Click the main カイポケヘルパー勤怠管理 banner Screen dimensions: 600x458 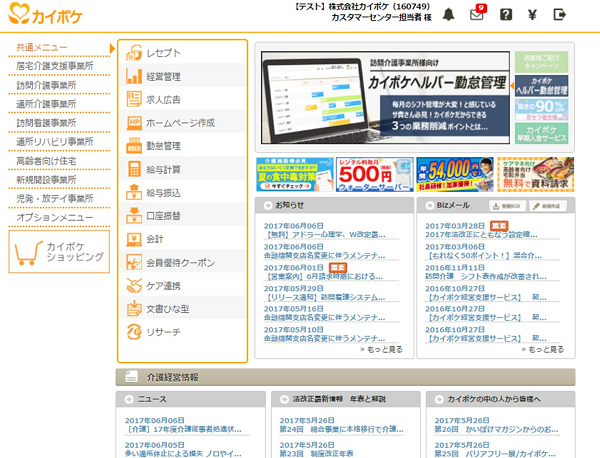click(385, 98)
